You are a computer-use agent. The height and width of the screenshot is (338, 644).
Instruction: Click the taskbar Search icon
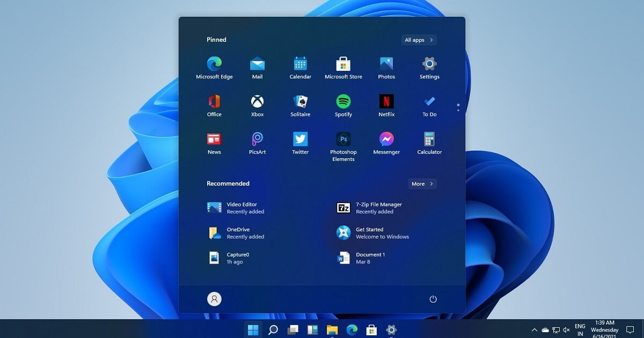[273, 329]
